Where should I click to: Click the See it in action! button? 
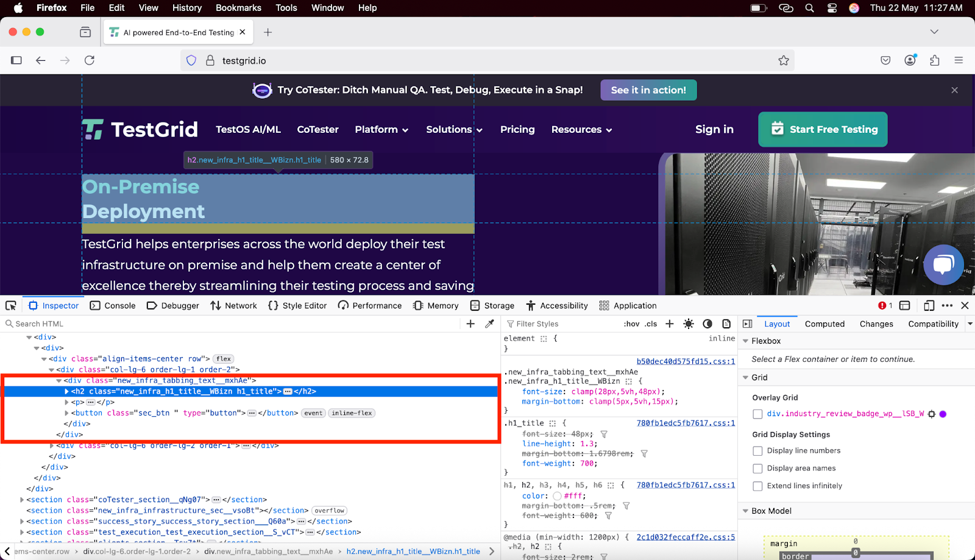tap(648, 90)
